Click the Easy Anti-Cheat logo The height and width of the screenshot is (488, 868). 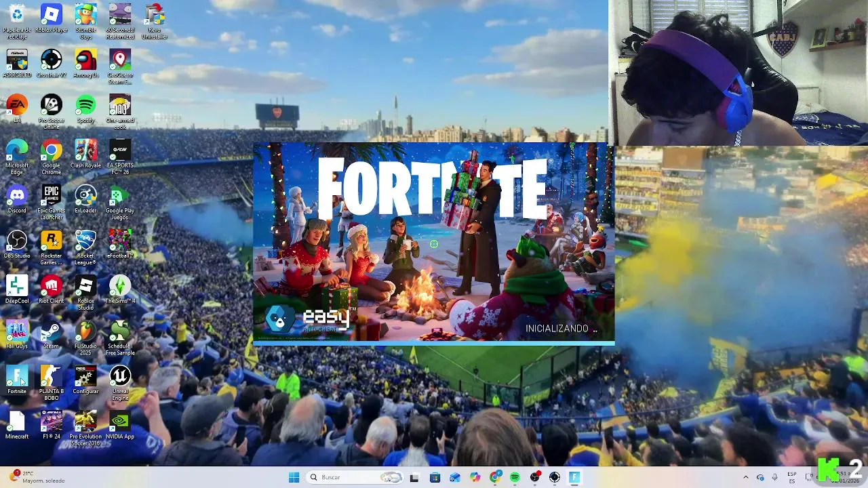coord(310,319)
